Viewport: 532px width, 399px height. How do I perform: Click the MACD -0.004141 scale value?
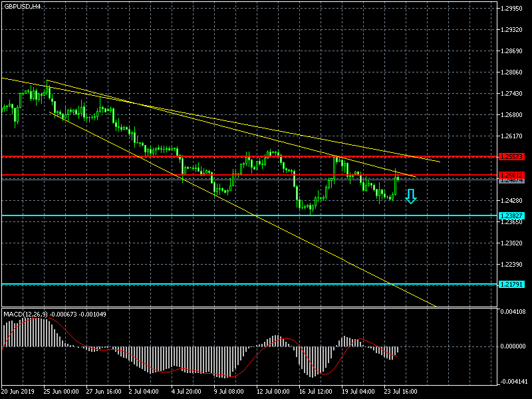512,382
